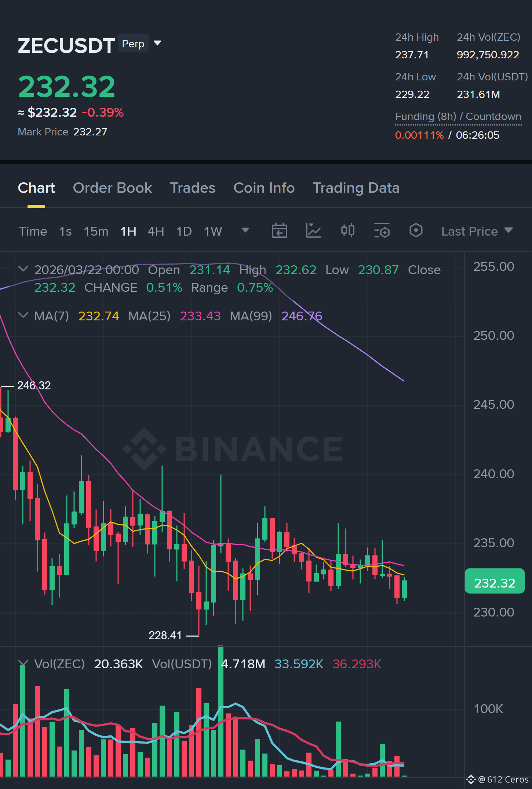
Task: Open the ZECUSDT pair selector dropdown arrow
Action: 157,43
